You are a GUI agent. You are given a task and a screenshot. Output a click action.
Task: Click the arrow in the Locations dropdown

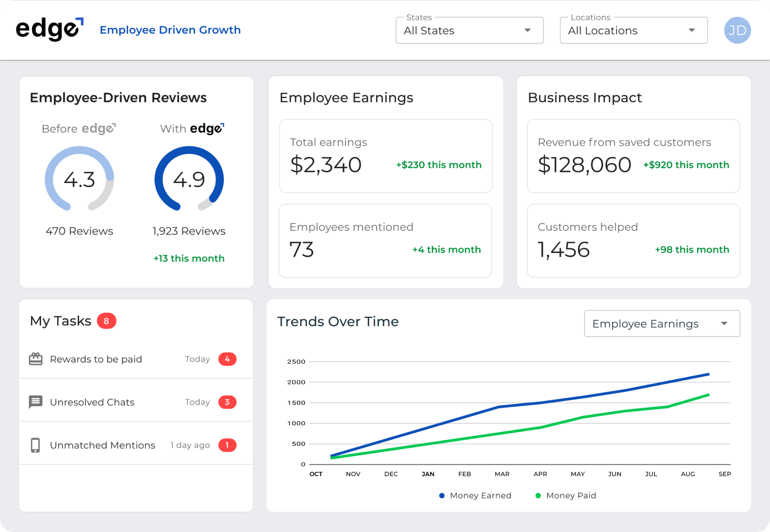[x=692, y=30]
